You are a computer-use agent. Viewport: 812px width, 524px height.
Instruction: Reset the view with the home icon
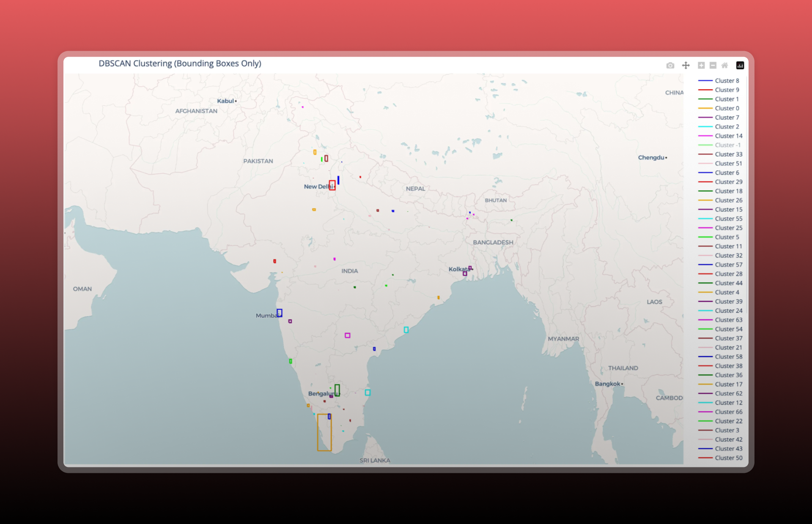point(724,65)
